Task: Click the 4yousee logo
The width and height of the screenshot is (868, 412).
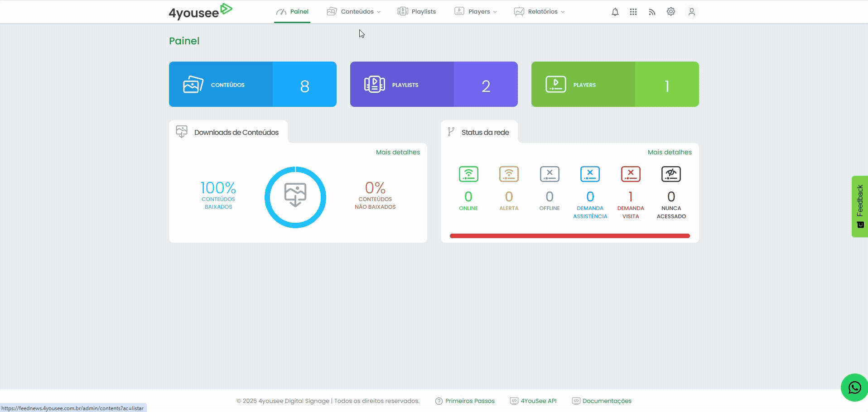Action: (200, 11)
